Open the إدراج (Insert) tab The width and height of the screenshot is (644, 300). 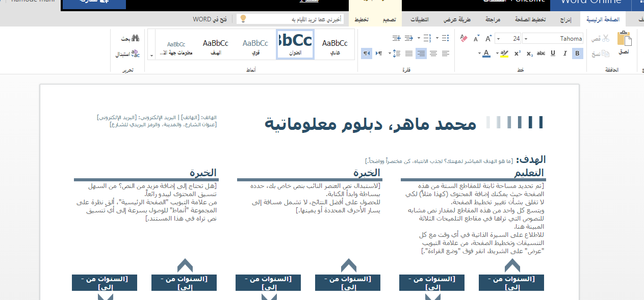(x=565, y=19)
